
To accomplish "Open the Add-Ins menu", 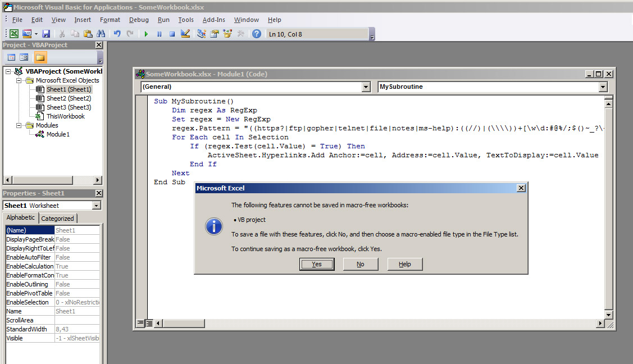I will [213, 20].
